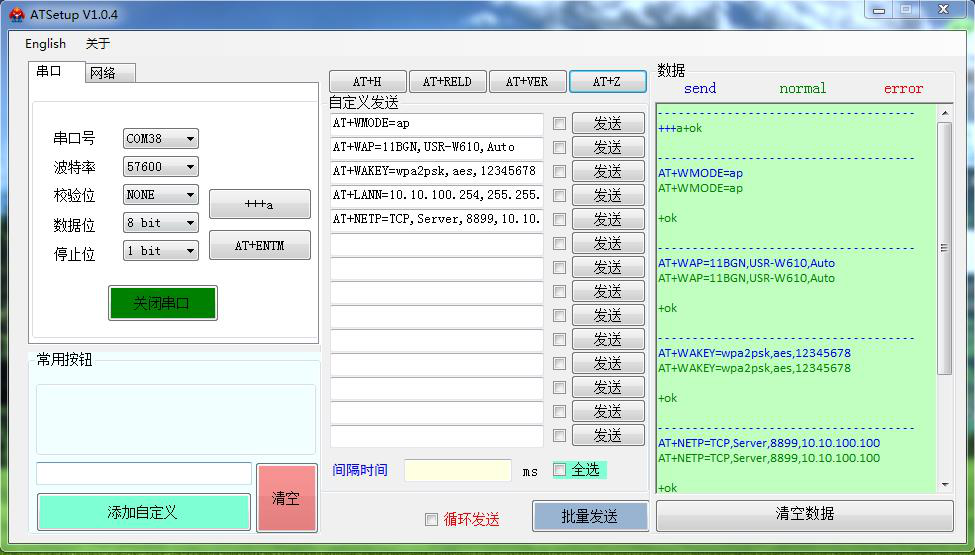The height and width of the screenshot is (555, 975).
Task: Click 发送 next to AT+WAKEY command
Action: coord(608,171)
